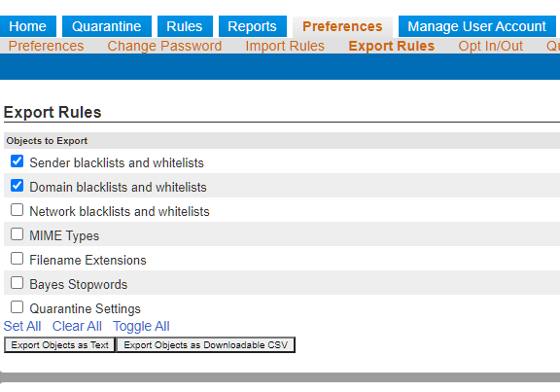Select the Manage User Account tab
The width and height of the screenshot is (560, 392).
pyautogui.click(x=477, y=26)
